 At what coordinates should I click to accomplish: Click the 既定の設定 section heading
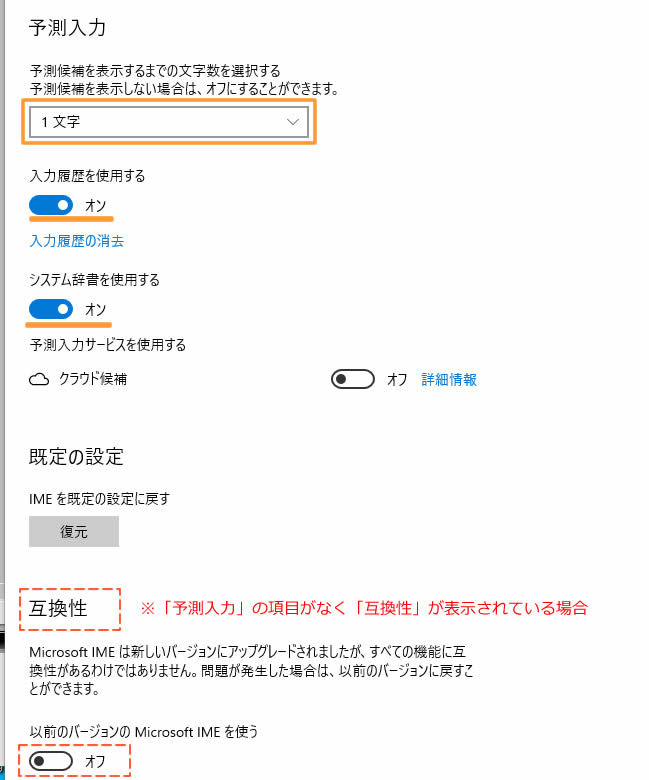click(76, 457)
